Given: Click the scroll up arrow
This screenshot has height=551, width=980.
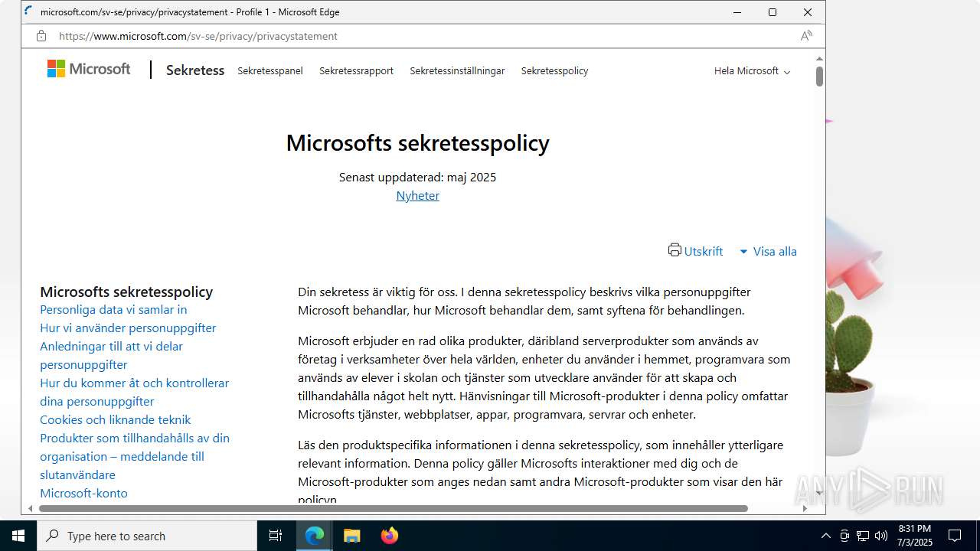Looking at the screenshot, I should [x=819, y=58].
